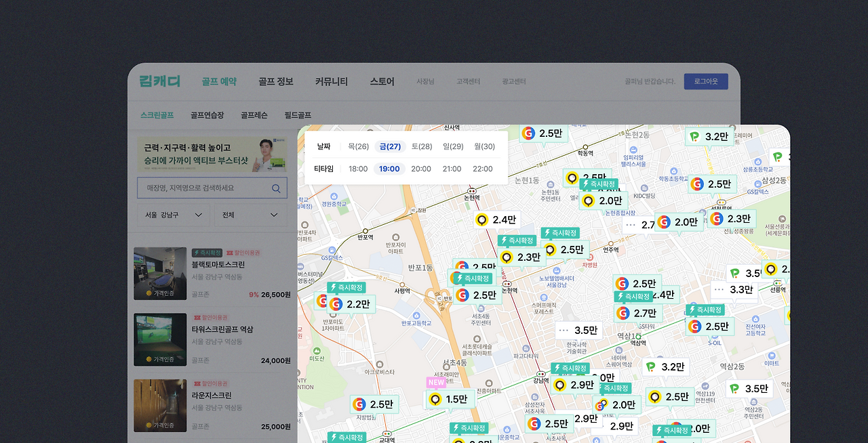Open the 타워스크린골프 역삼 thumbnail photo
868x443 pixels.
[x=160, y=339]
